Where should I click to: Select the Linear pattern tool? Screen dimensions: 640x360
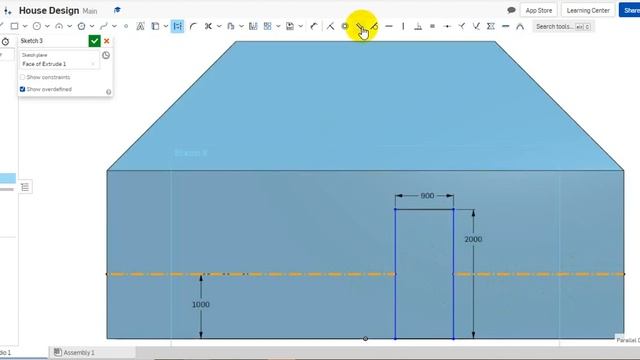point(267,26)
